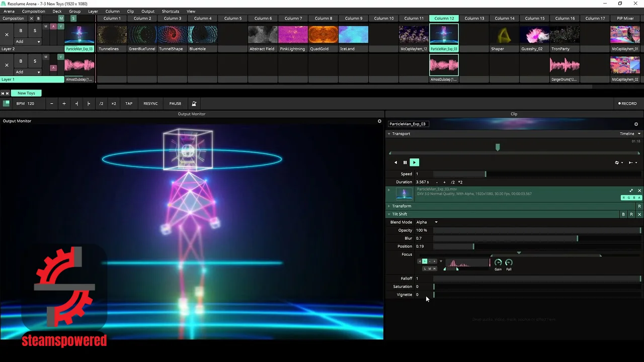The image size is (644, 362).
Task: Click the BPM sync indicator square
Action: 7,104
